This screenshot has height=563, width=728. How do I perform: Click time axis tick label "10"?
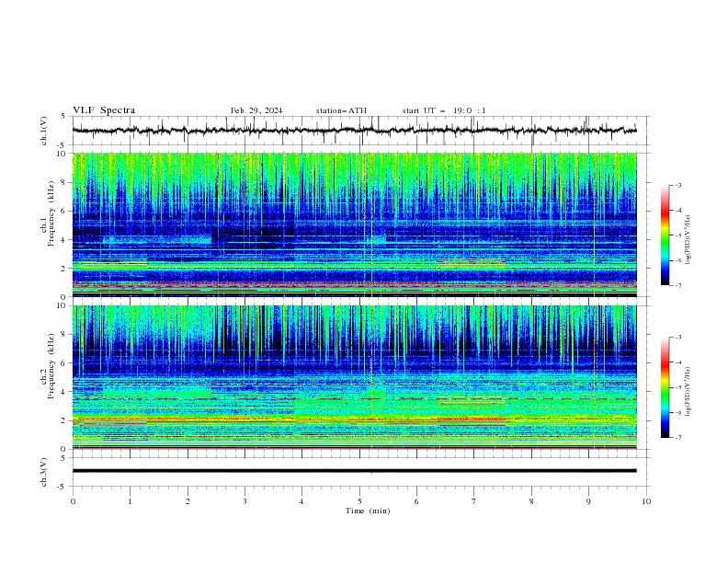point(646,501)
